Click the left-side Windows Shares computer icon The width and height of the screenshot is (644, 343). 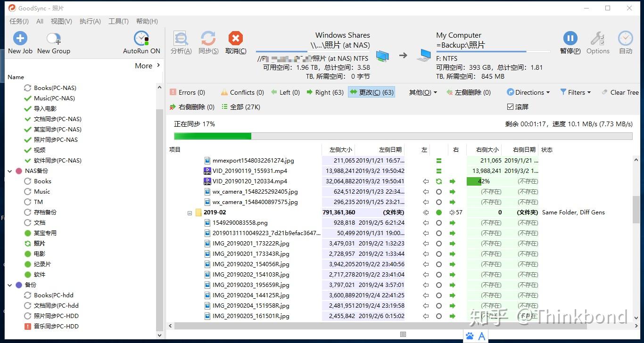(x=382, y=56)
